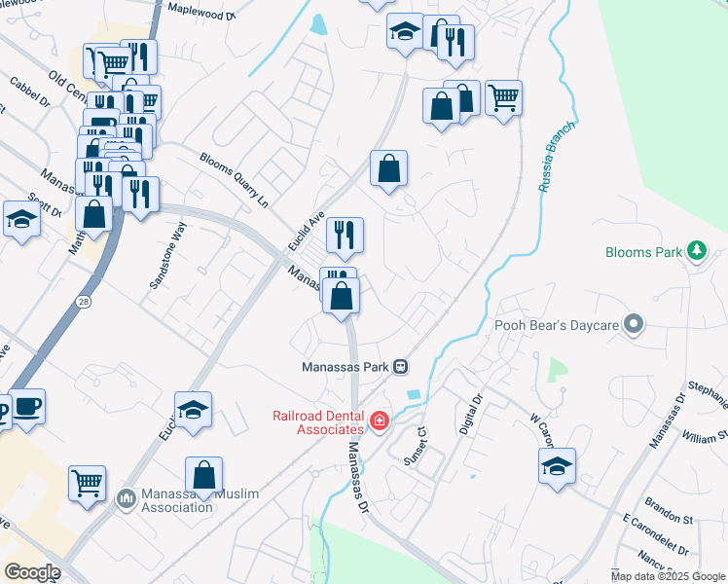
Task: Click the Manassas Park train station icon
Action: click(401, 367)
